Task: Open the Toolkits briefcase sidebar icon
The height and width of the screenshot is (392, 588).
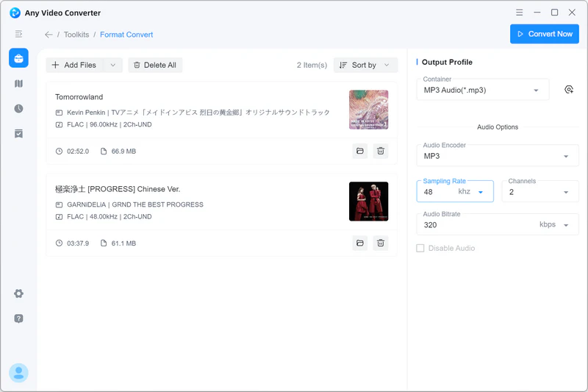Action: (18, 58)
